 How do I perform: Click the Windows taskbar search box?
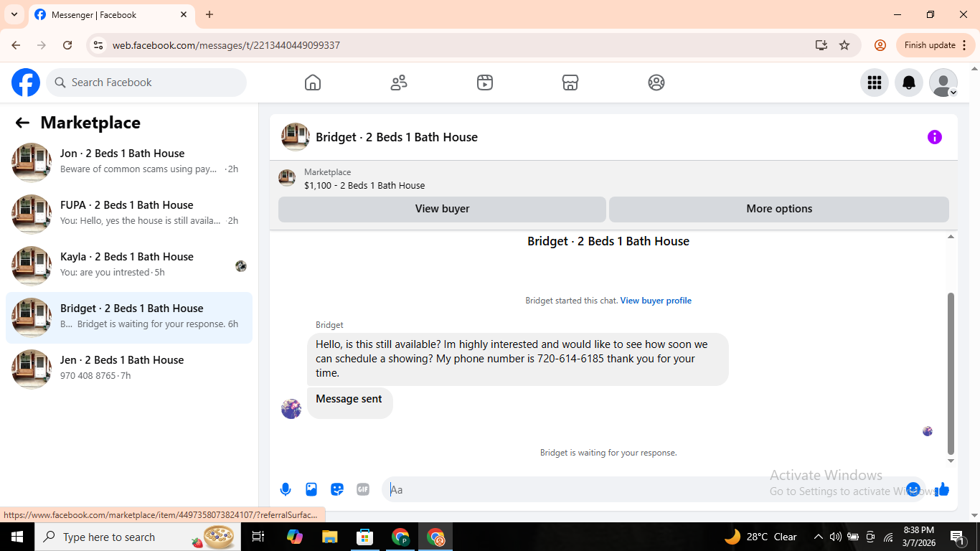(138, 537)
